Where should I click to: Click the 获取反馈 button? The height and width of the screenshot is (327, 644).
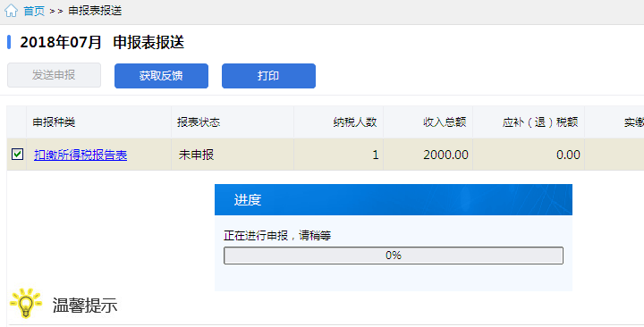tap(161, 76)
